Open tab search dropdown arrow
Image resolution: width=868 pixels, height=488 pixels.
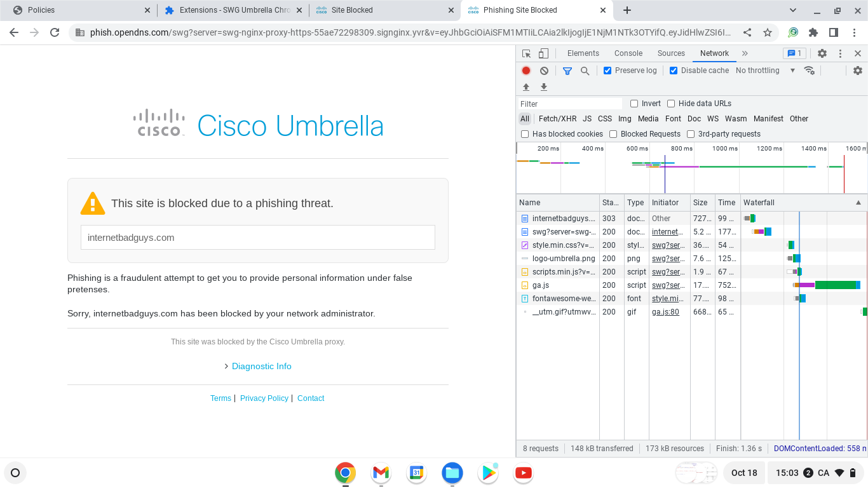tap(793, 10)
